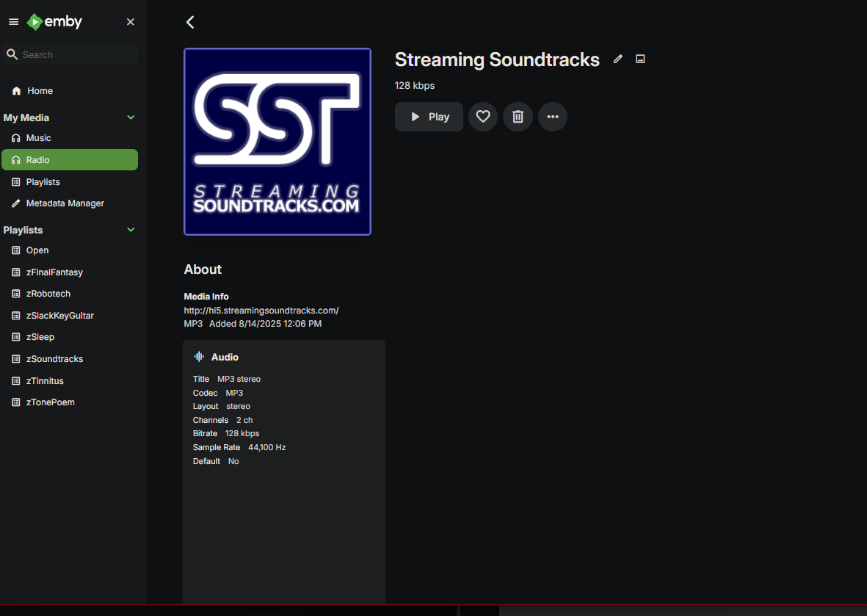Viewport: 867px width, 616px height.
Task: Open the zSleep playlist
Action: [70, 337]
